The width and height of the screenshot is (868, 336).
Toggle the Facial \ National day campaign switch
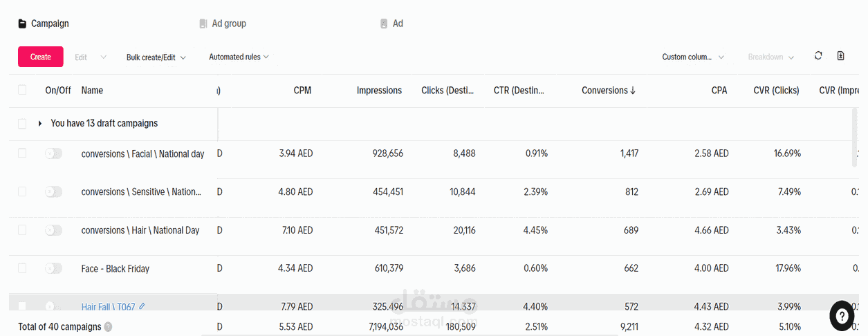point(53,153)
